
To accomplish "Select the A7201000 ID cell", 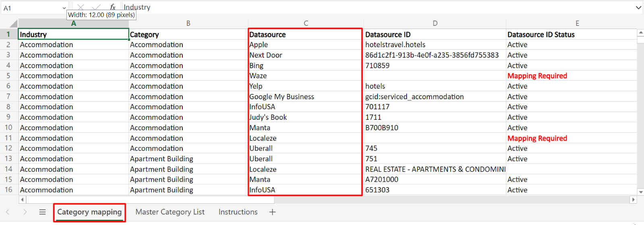I will (435, 179).
